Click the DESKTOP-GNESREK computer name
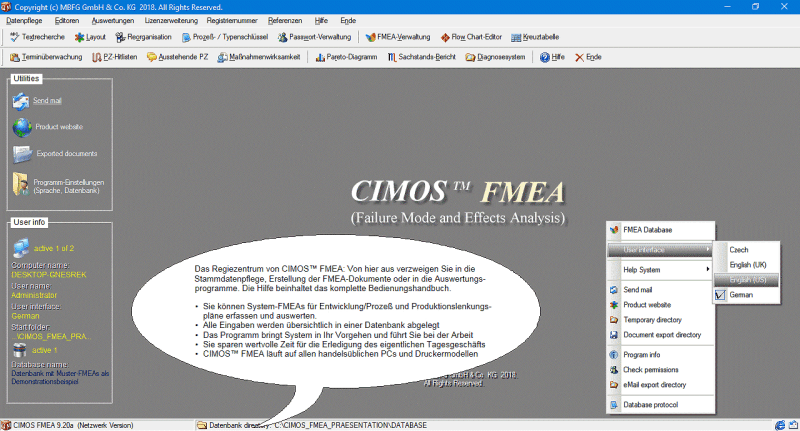This screenshot has height=431, width=800. click(x=49, y=275)
